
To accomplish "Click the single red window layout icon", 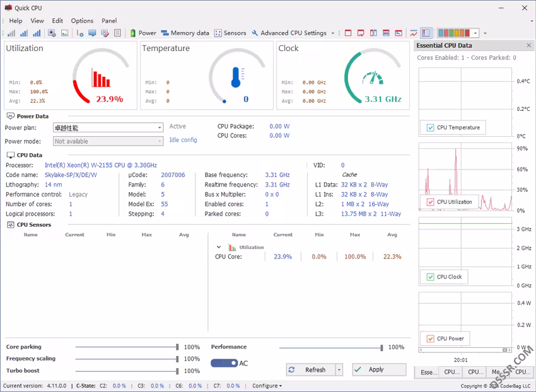I will point(348,33).
